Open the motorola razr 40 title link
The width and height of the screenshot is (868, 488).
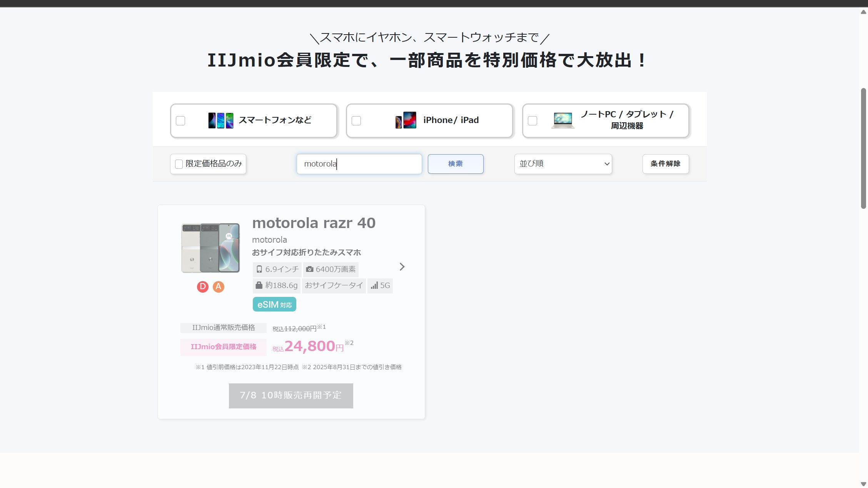314,223
